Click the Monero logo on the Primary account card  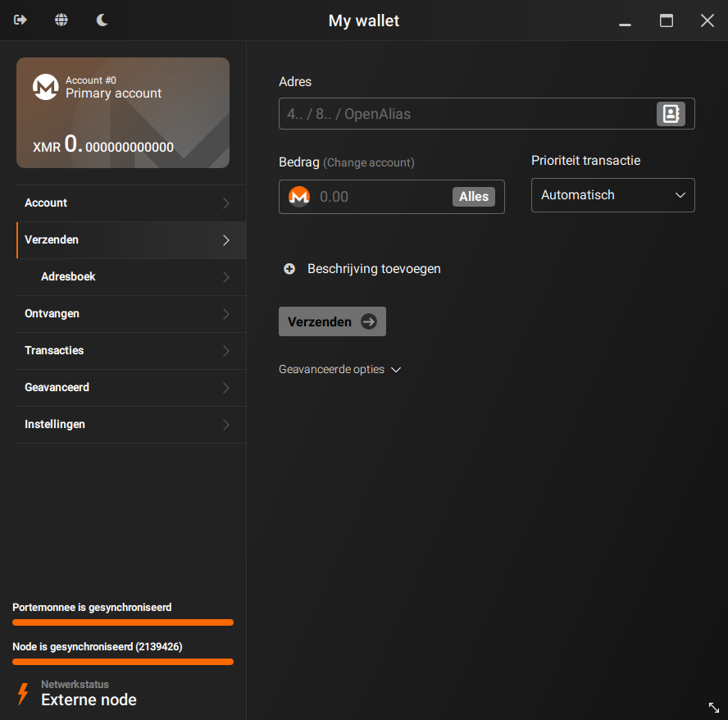coord(46,87)
